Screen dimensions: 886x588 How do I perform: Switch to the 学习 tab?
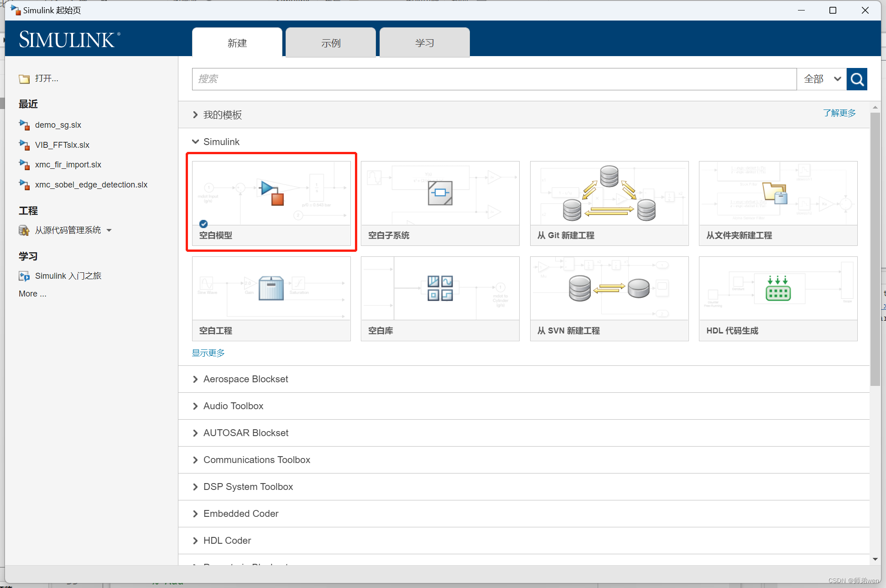(x=425, y=43)
